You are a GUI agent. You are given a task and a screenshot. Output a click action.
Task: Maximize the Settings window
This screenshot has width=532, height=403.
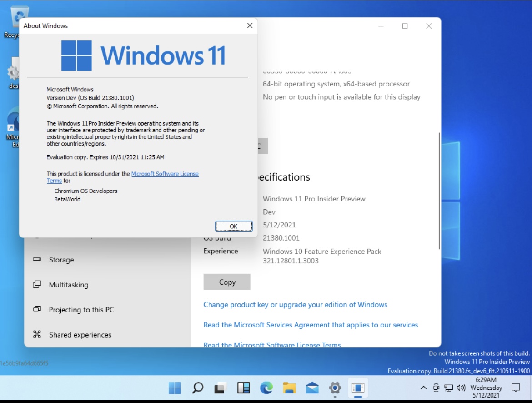[x=405, y=26]
